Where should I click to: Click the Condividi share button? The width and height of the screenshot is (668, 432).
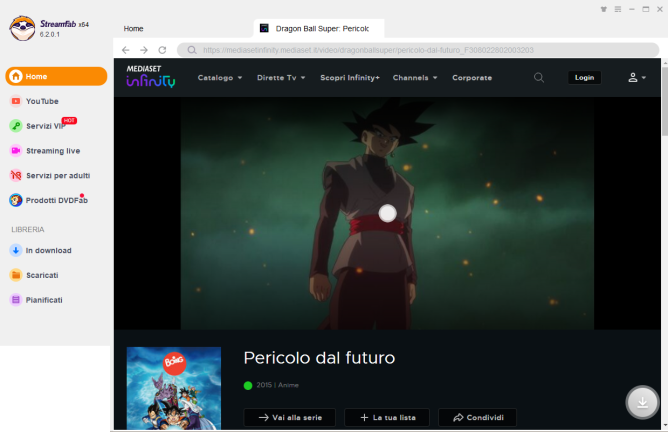[478, 418]
